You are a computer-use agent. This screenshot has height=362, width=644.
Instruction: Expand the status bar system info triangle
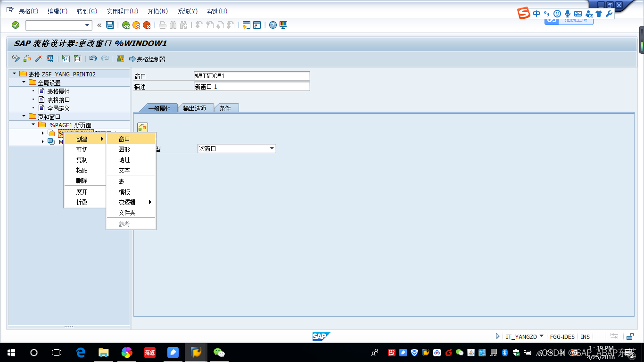497,337
